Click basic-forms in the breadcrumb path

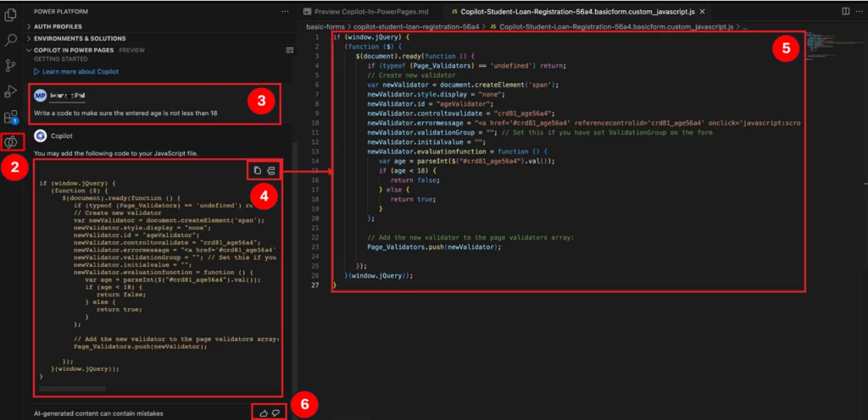point(327,27)
